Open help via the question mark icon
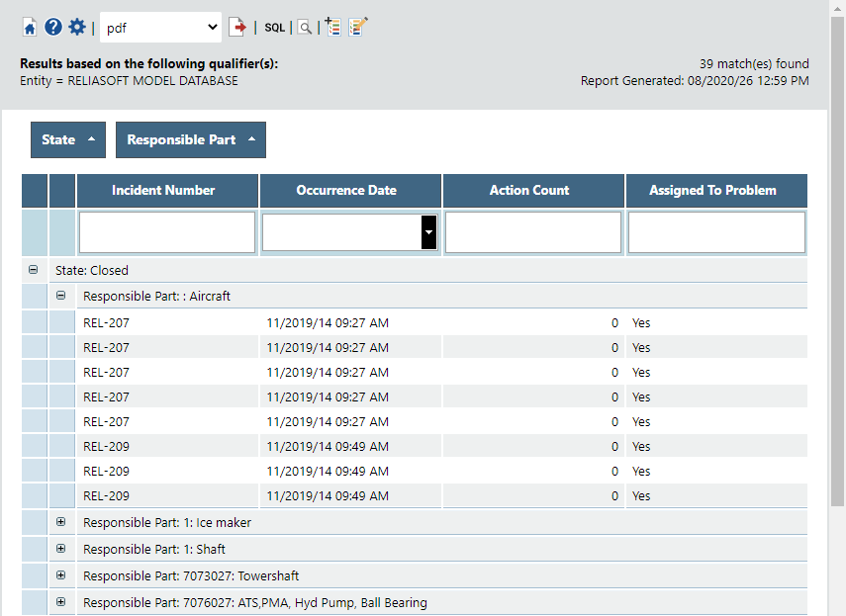Screen dimensions: 846x616 point(53,28)
